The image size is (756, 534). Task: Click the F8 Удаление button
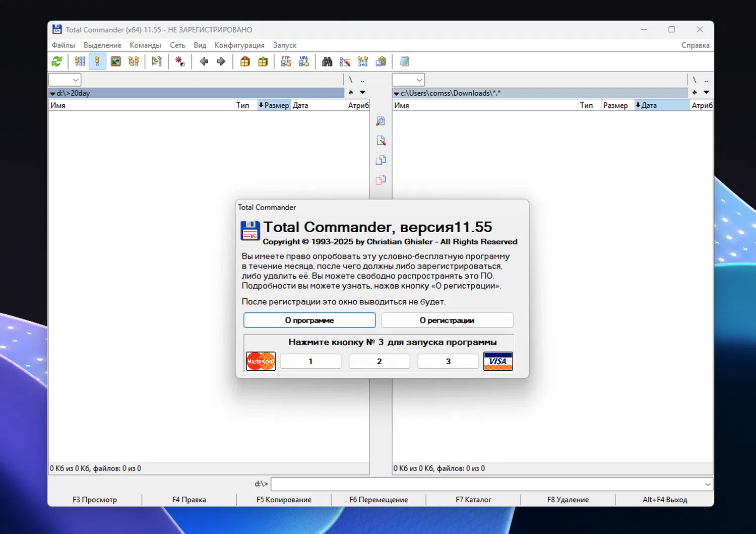coord(568,500)
